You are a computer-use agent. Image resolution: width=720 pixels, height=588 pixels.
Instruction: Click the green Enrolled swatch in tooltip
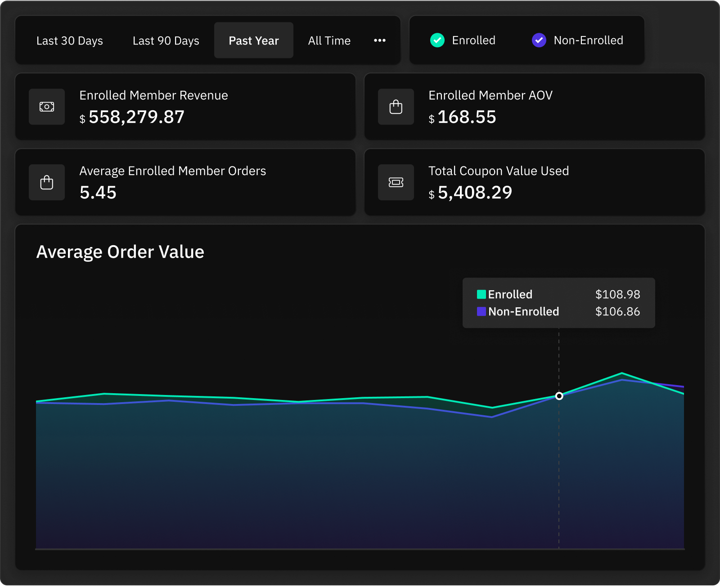[481, 295]
